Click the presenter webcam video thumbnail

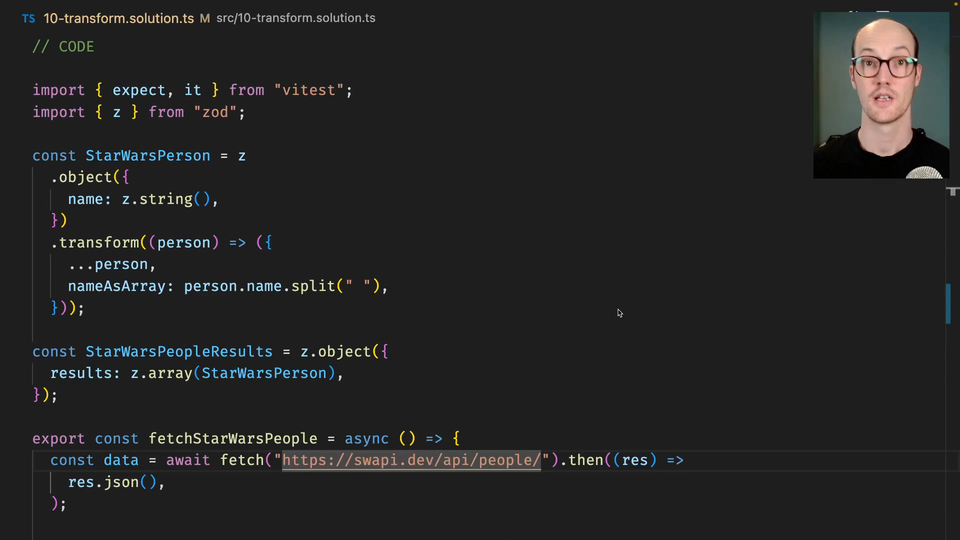click(881, 96)
